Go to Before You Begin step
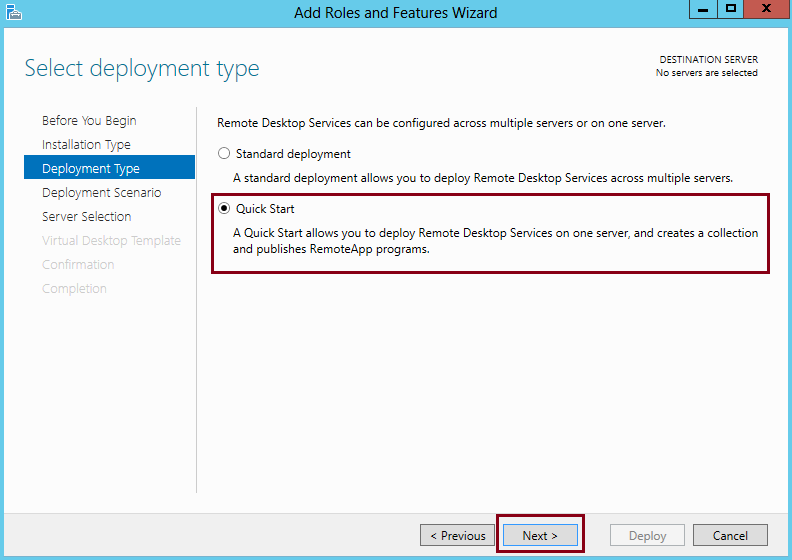The image size is (792, 560). [89, 121]
